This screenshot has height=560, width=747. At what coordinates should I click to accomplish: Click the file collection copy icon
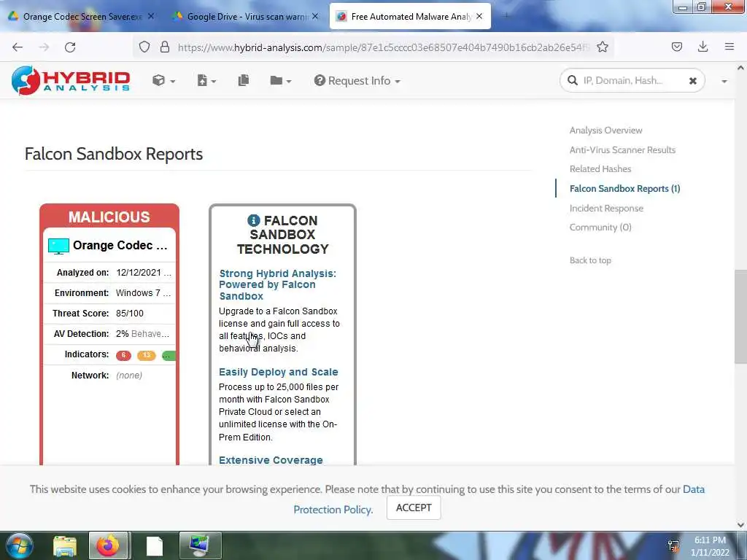point(244,80)
